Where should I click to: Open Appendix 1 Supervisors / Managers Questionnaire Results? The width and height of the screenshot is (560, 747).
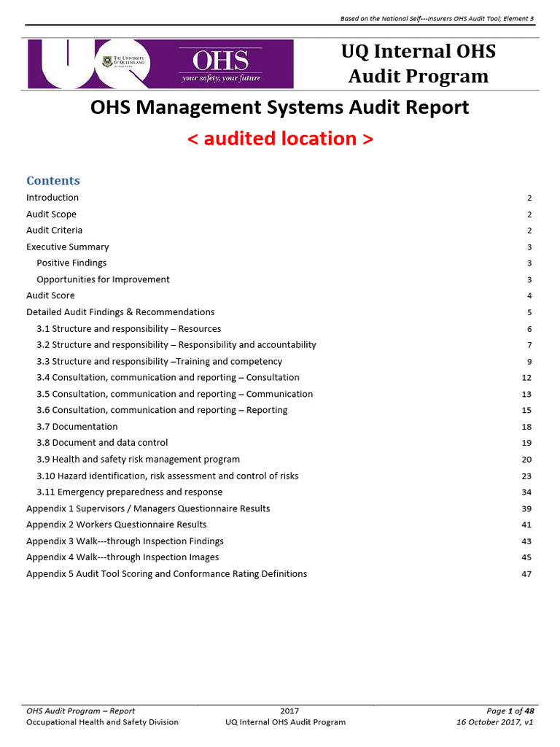point(148,508)
